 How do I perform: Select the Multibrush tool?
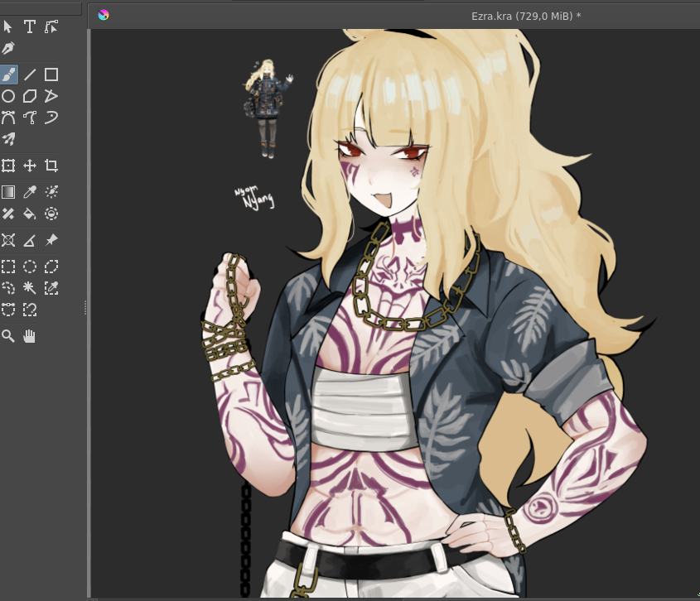point(8,139)
